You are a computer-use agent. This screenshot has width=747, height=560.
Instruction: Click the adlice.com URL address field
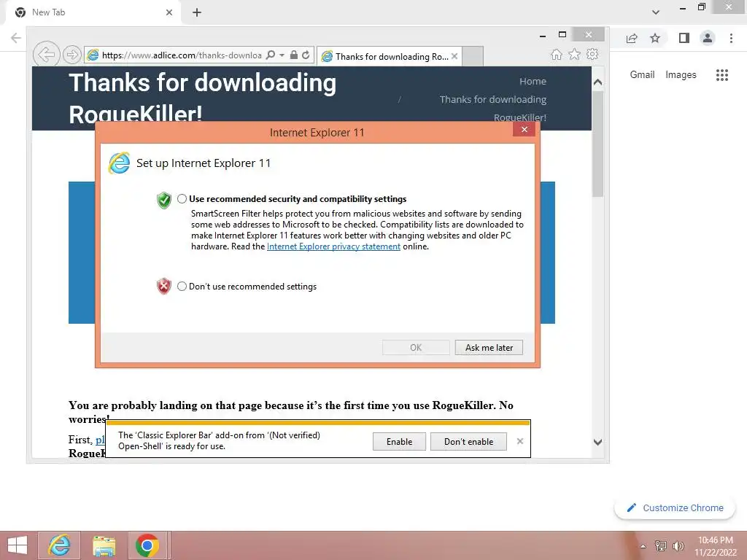181,55
